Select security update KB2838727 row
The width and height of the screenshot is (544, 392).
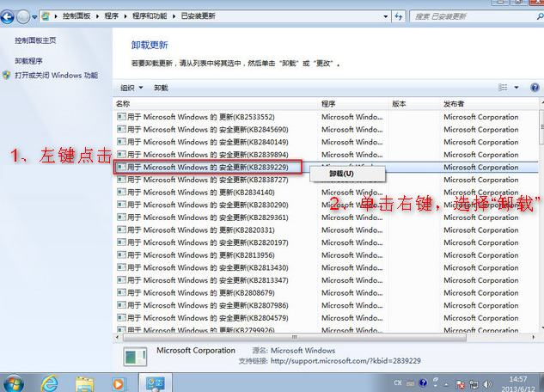(326, 180)
